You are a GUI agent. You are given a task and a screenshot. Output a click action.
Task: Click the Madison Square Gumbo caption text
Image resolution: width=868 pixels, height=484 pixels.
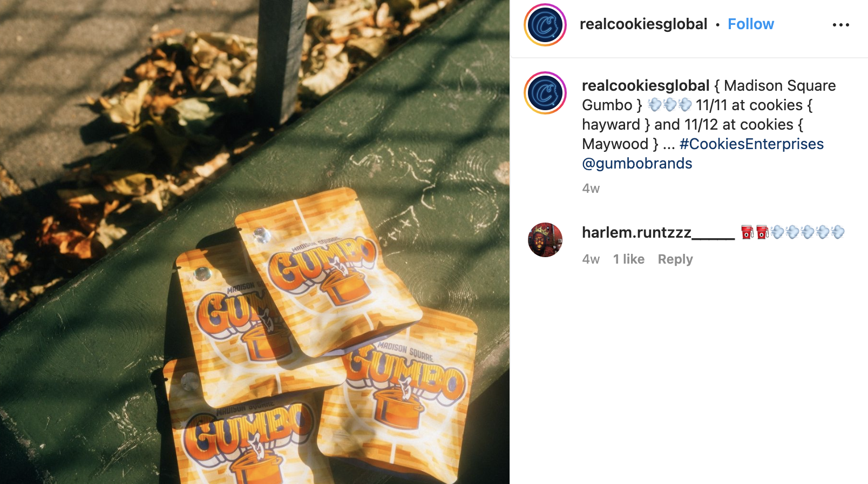click(x=709, y=96)
